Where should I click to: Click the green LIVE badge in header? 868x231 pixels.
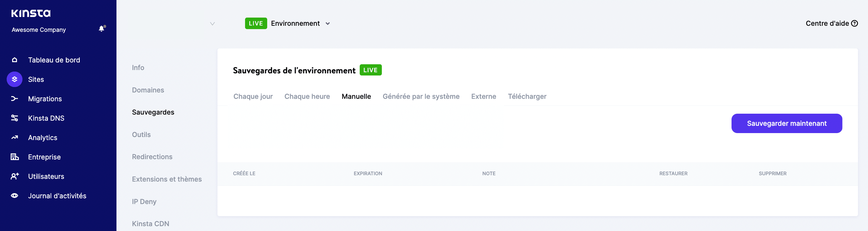tap(256, 23)
